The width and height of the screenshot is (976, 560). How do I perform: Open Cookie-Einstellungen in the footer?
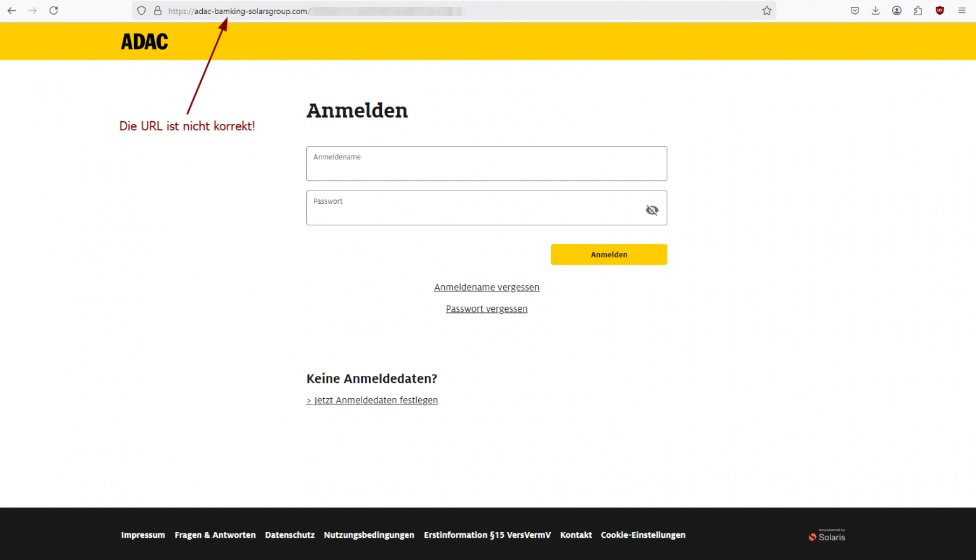pyautogui.click(x=643, y=535)
